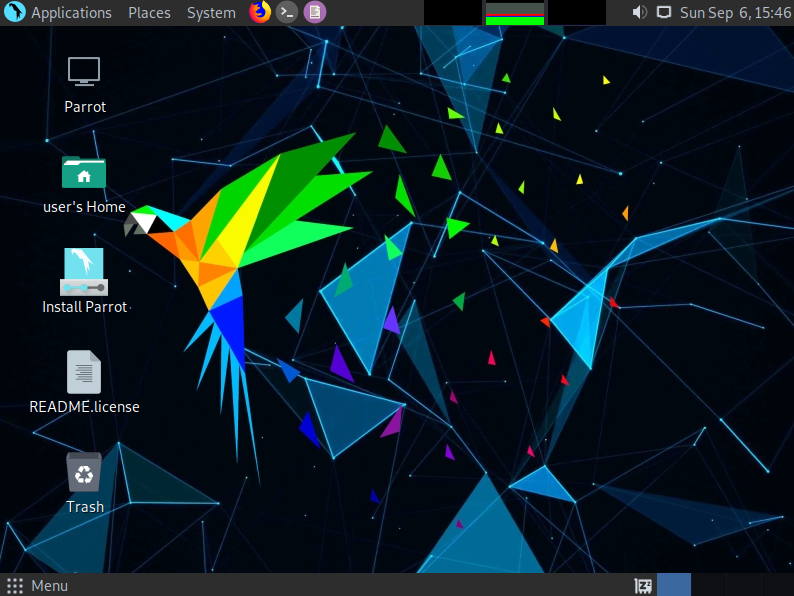Launch the terminal from the top panel
794x596 pixels.
[287, 12]
